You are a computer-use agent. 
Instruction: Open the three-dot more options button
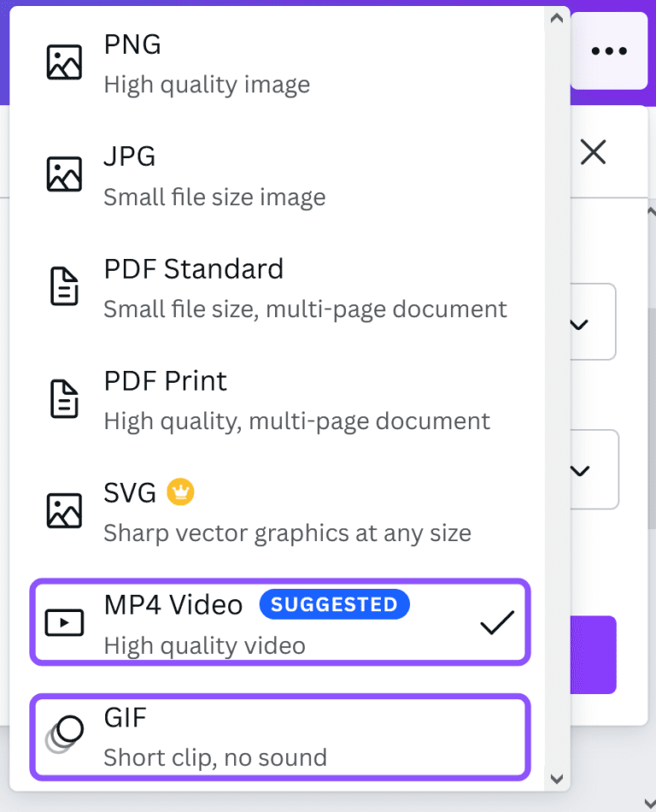pos(609,51)
